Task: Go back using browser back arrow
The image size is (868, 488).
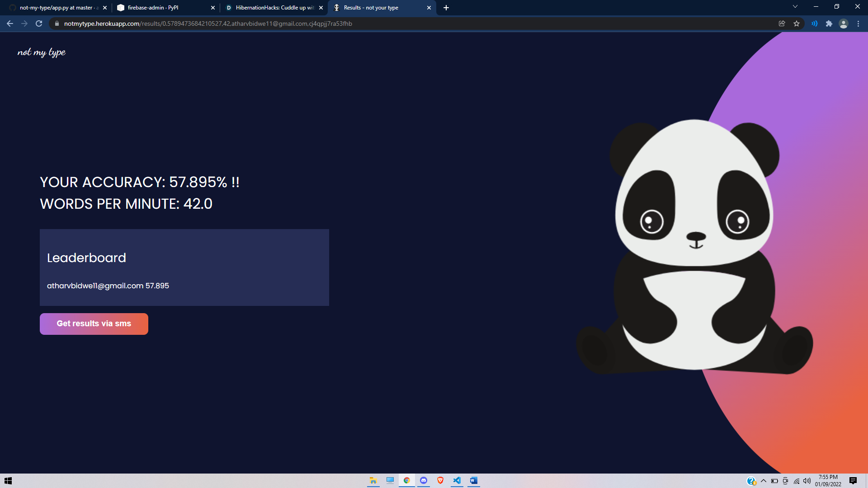Action: pyautogui.click(x=10, y=23)
